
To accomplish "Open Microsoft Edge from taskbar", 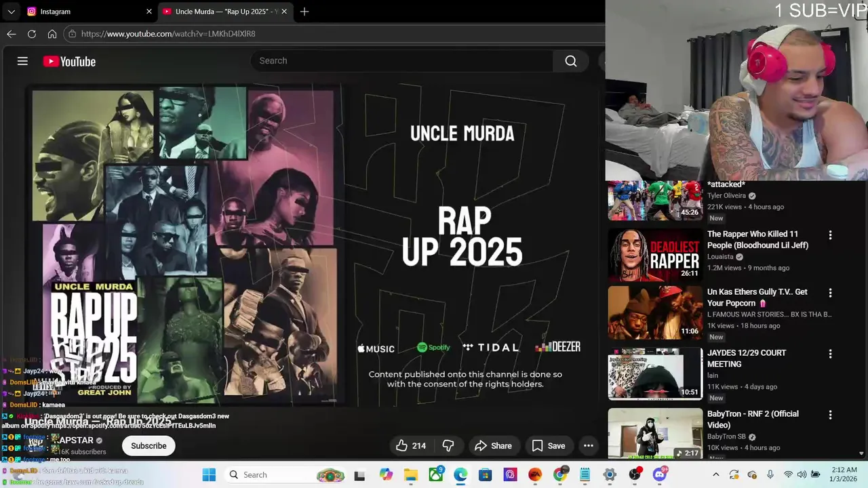I will point(460,474).
